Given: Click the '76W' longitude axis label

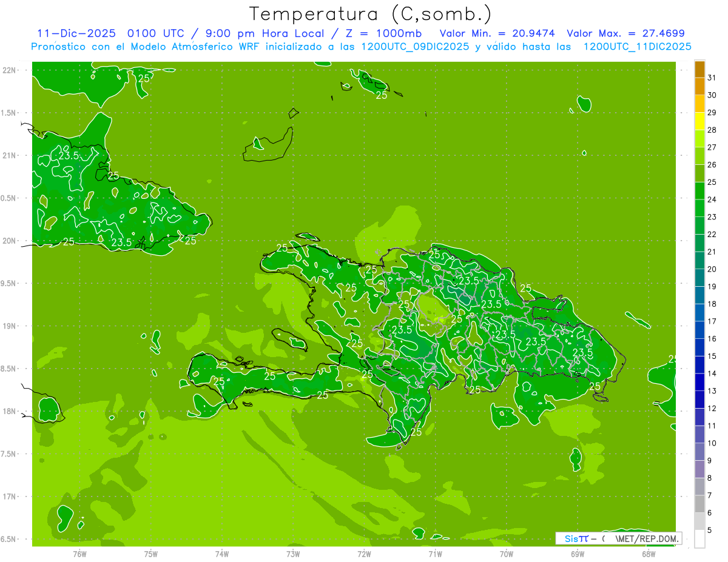Looking at the screenshot, I should click(79, 554).
